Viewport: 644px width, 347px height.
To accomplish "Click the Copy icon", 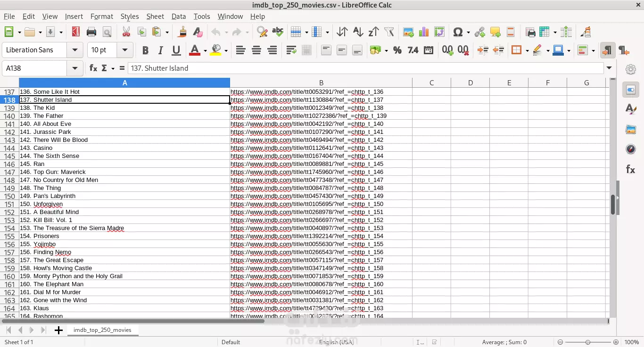I will [x=141, y=32].
